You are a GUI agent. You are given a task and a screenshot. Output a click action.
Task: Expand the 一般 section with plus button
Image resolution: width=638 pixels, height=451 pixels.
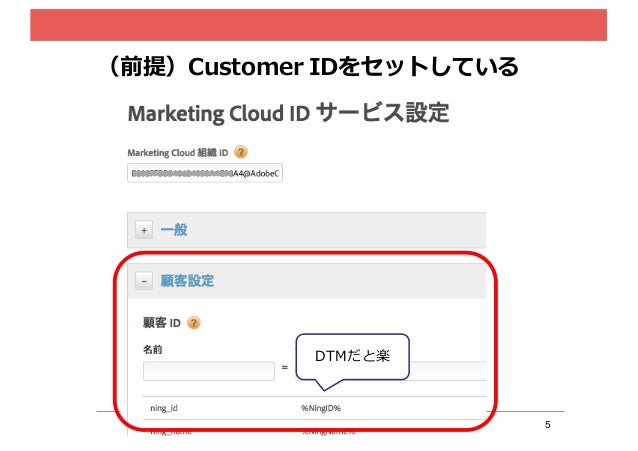point(144,230)
